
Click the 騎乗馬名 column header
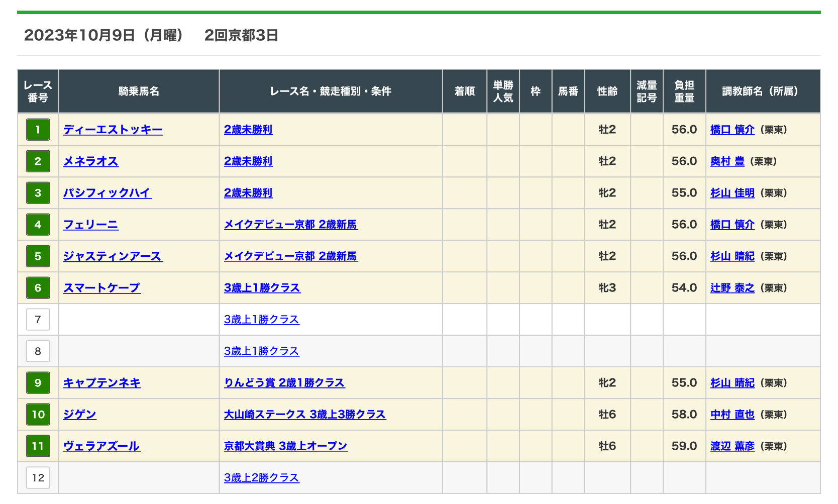[139, 91]
